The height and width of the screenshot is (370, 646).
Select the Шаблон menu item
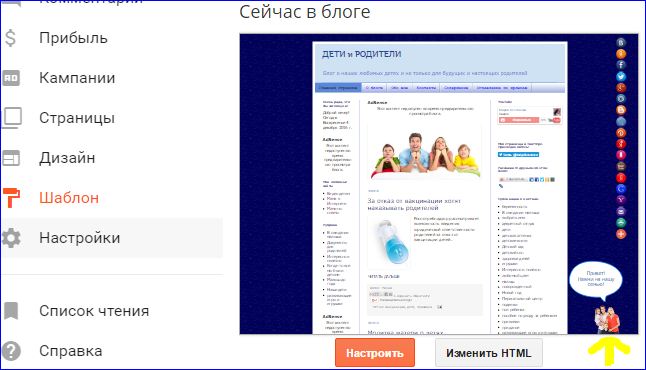[69, 198]
